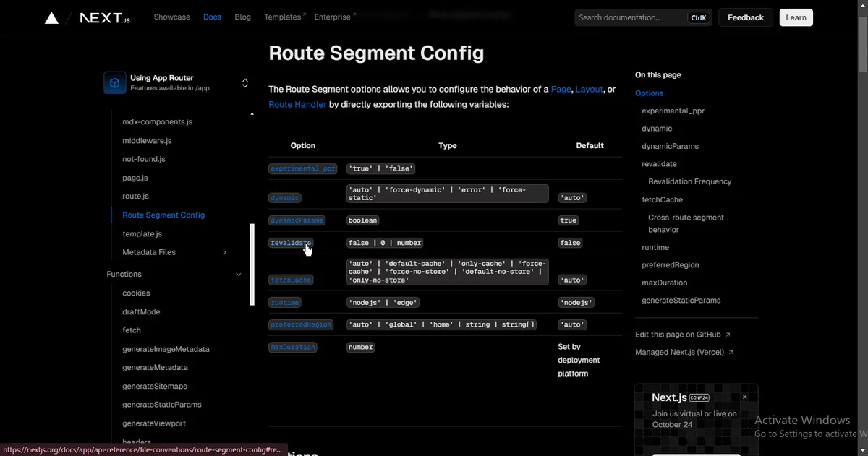Image resolution: width=868 pixels, height=456 pixels.
Task: Open the fetchCache option link
Action: pos(291,280)
